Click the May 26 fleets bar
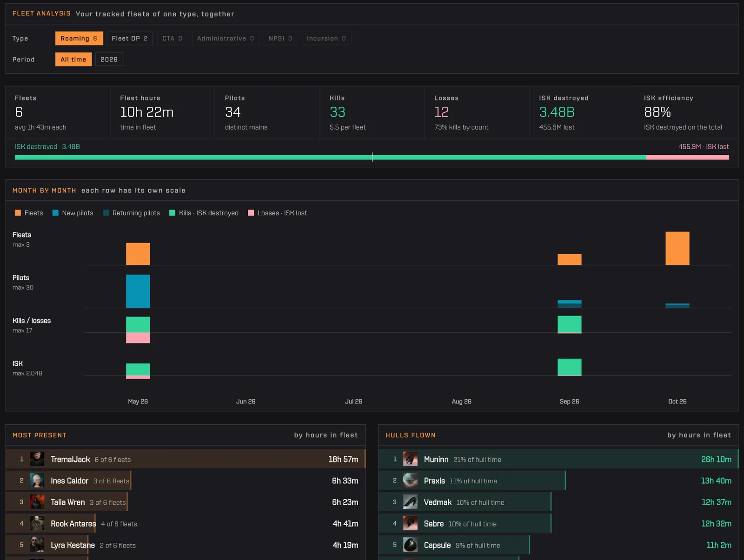 138,254
